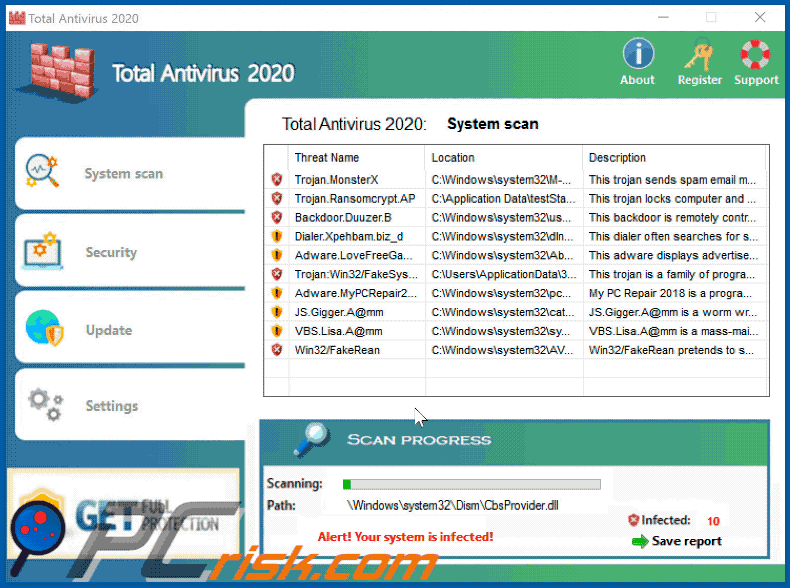Click the green scanning progress bar
The width and height of the screenshot is (790, 588).
pos(472,484)
